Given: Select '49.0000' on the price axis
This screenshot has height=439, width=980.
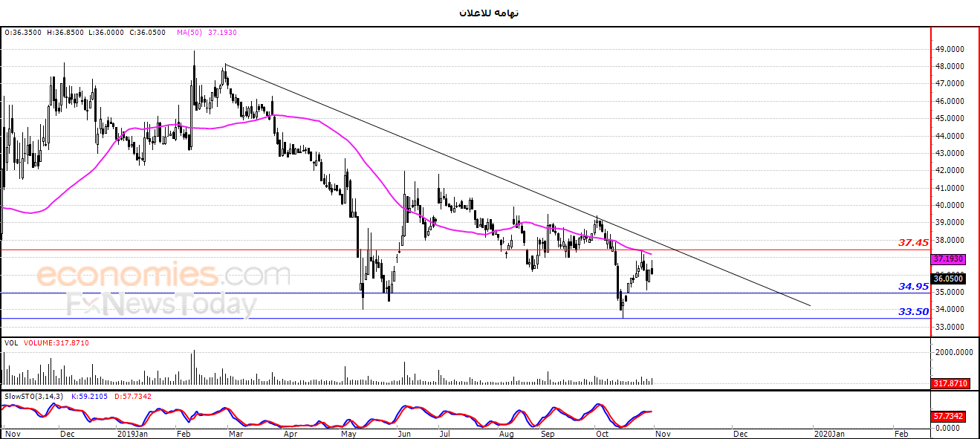Looking at the screenshot, I should point(950,49).
